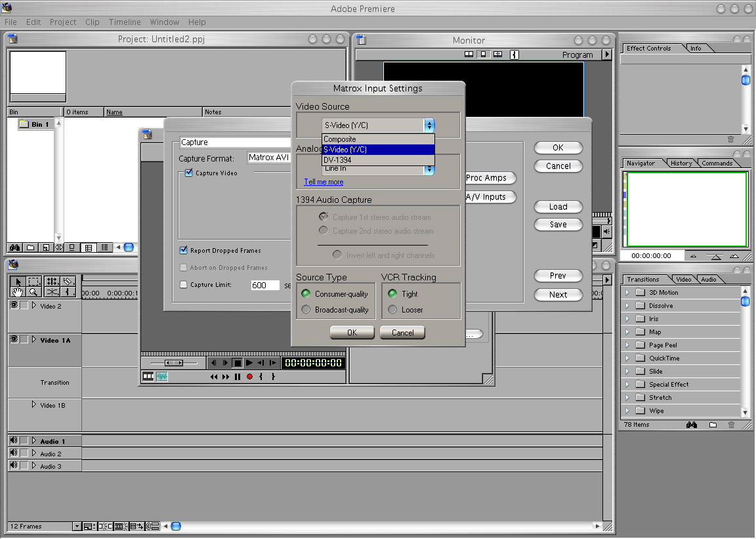Click the Stop button in capture transport

coord(237,363)
